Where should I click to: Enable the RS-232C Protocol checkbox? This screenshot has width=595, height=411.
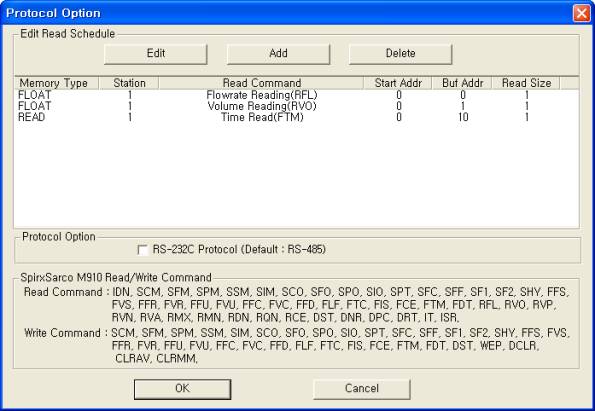[x=143, y=250]
